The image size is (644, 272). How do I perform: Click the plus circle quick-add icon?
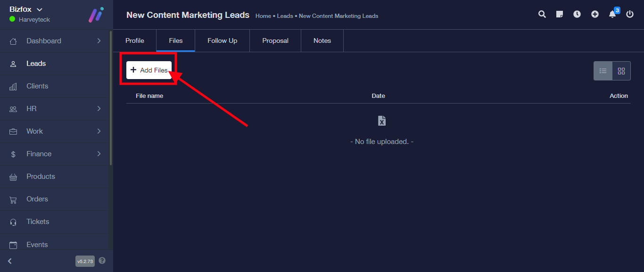(595, 14)
